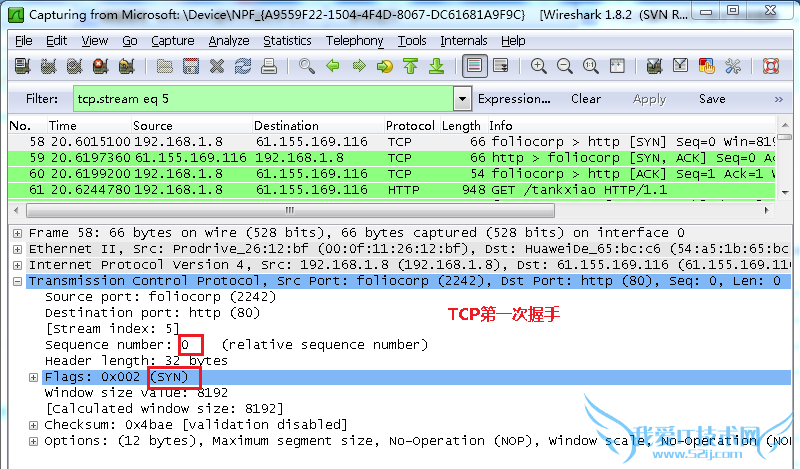Open the Telephony menu
This screenshot has height=469, width=800.
[355, 40]
